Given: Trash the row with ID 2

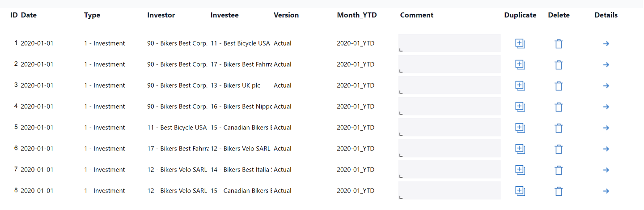Looking at the screenshot, I should point(559,65).
